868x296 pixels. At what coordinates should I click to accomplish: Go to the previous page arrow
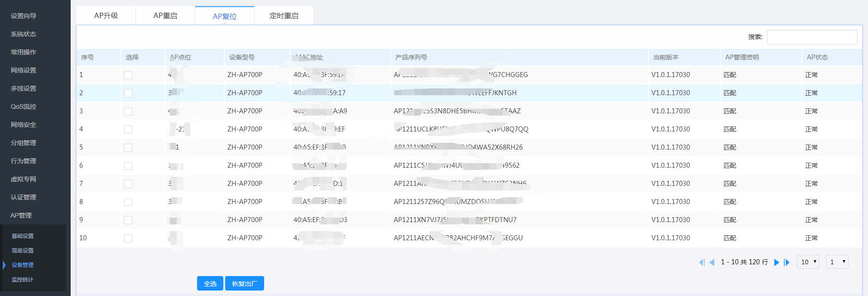(712, 262)
